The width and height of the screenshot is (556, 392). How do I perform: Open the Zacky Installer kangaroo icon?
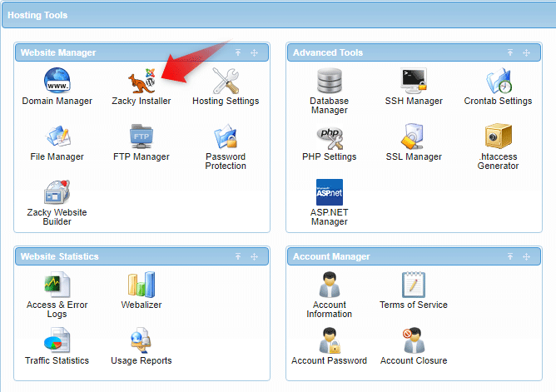(x=141, y=82)
